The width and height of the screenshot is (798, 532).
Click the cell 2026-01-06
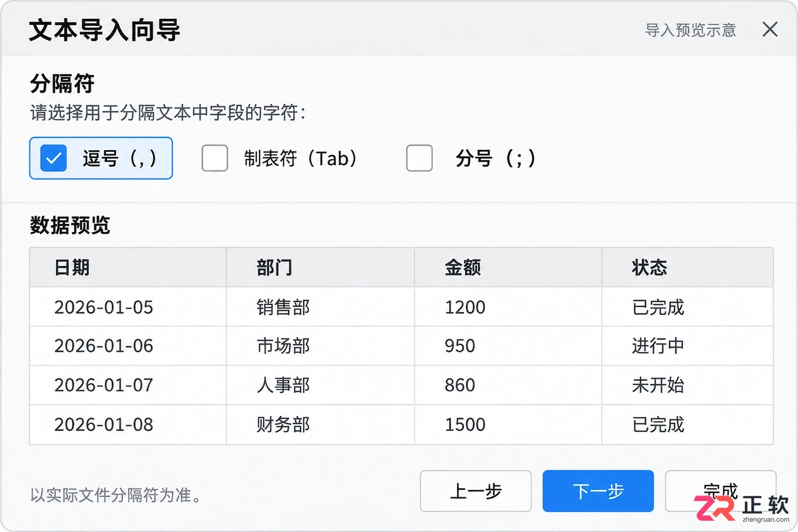tap(128, 346)
